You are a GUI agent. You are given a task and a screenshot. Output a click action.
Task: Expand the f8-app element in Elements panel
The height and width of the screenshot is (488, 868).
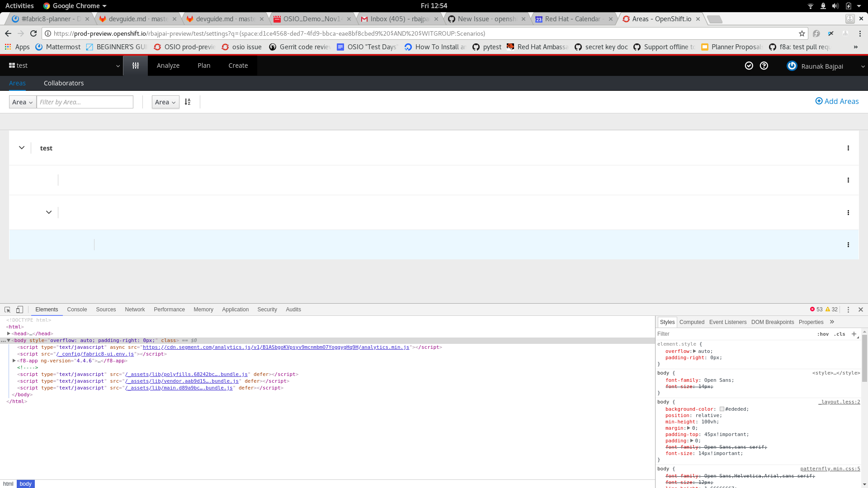pos(14,361)
